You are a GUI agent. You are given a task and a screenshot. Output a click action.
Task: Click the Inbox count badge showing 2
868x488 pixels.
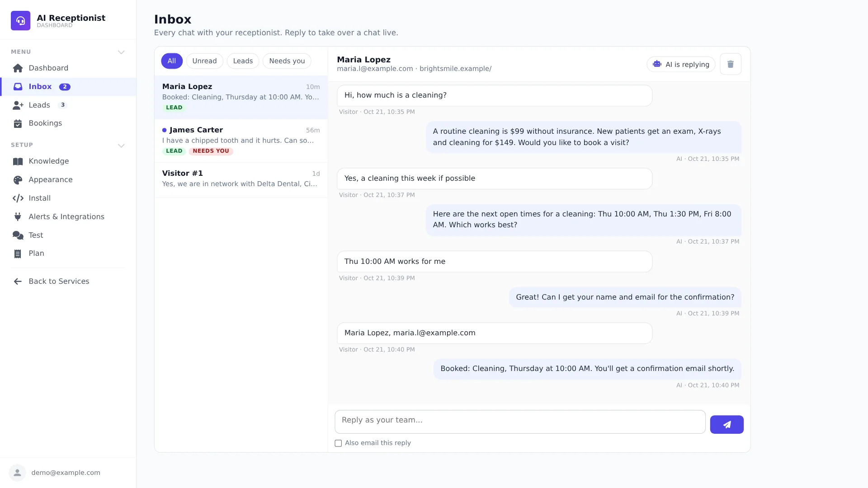[65, 87]
